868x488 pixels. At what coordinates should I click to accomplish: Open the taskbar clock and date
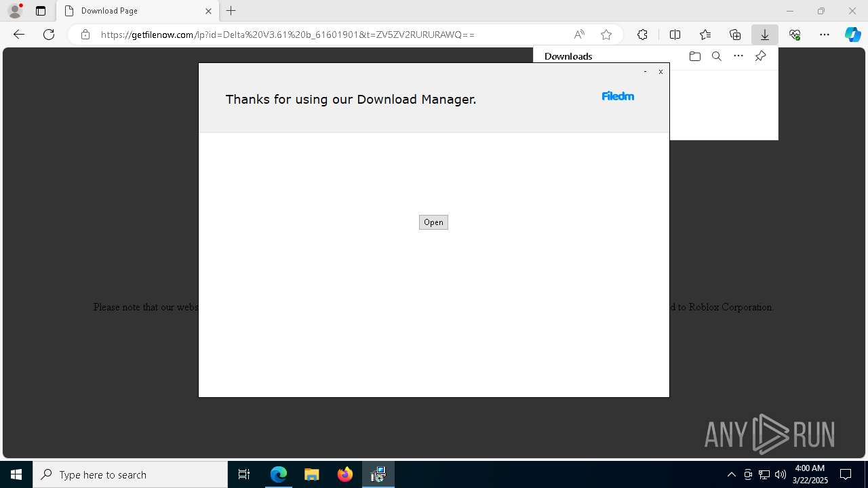810,474
